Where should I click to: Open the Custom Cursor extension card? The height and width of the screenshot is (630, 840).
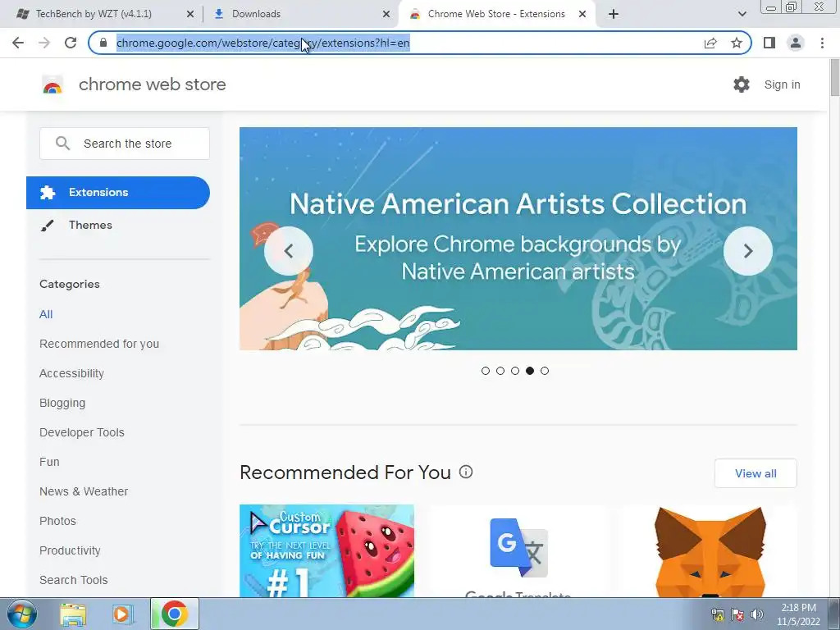[326, 550]
